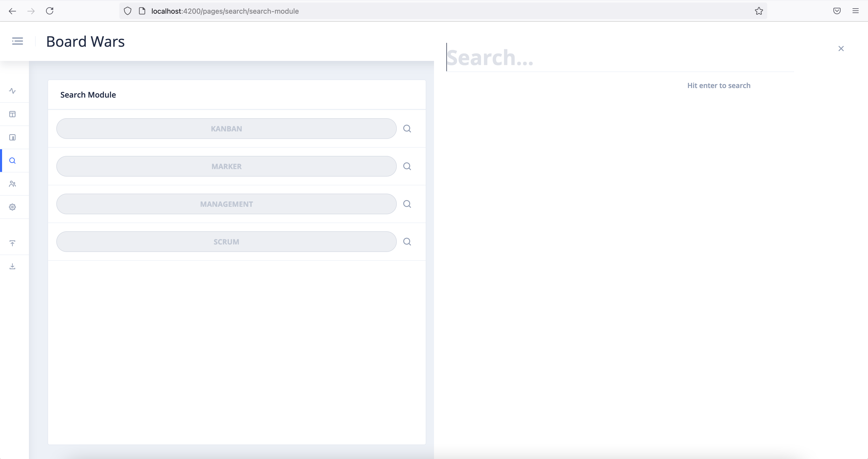Reload the page with refresh icon
The image size is (868, 459).
[x=50, y=11]
